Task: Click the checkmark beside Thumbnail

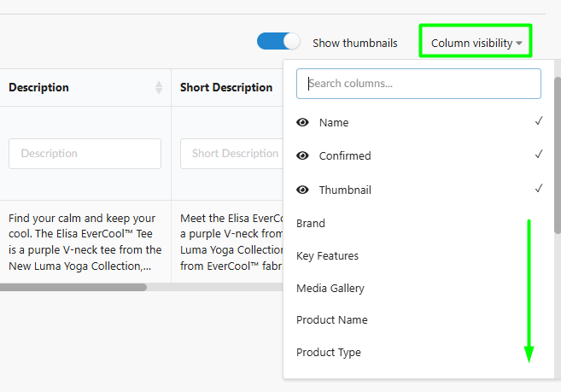Action: tap(539, 188)
